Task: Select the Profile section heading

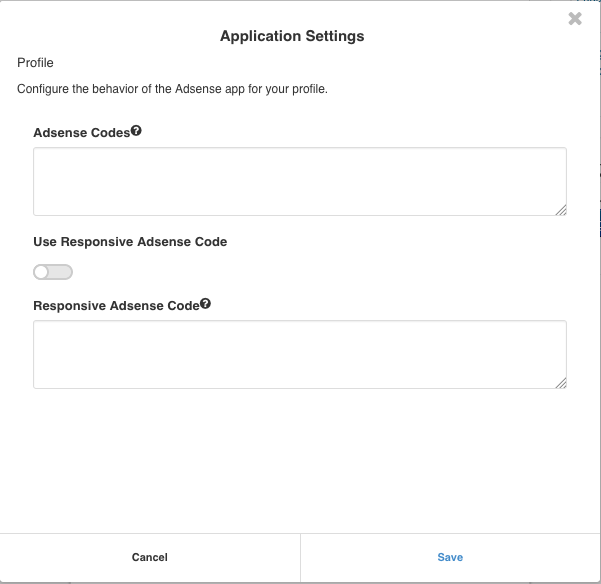Action: 35,63
